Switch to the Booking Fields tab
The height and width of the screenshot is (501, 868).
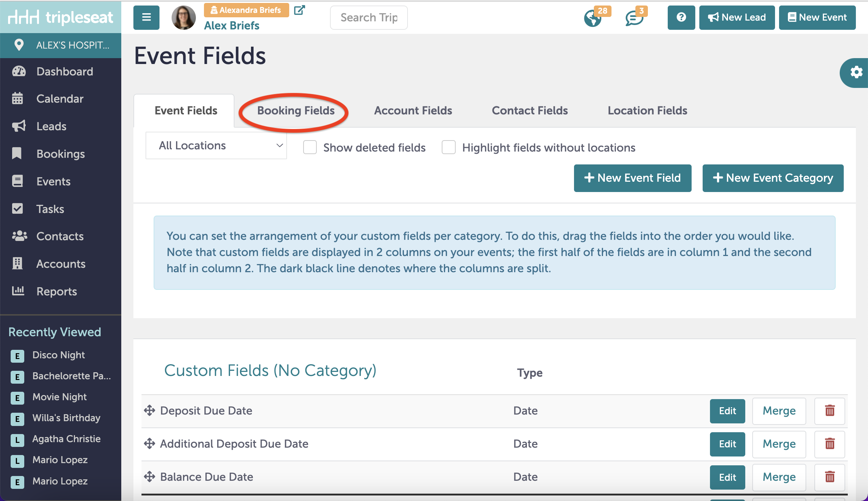(x=295, y=110)
